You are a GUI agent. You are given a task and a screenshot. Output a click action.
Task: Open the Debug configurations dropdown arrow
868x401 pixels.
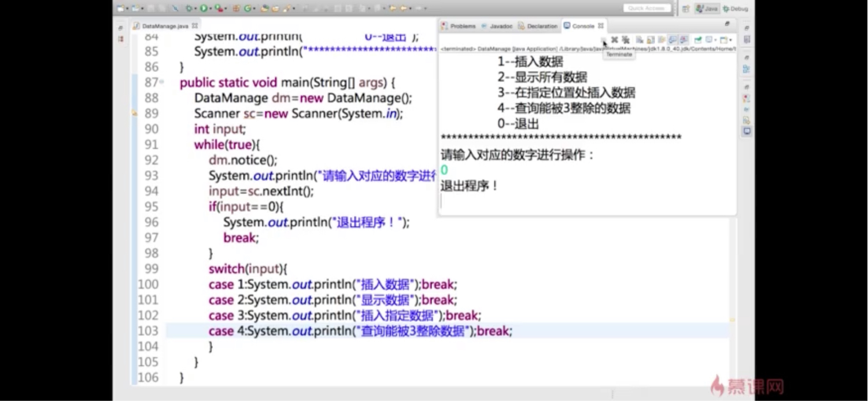point(195,9)
